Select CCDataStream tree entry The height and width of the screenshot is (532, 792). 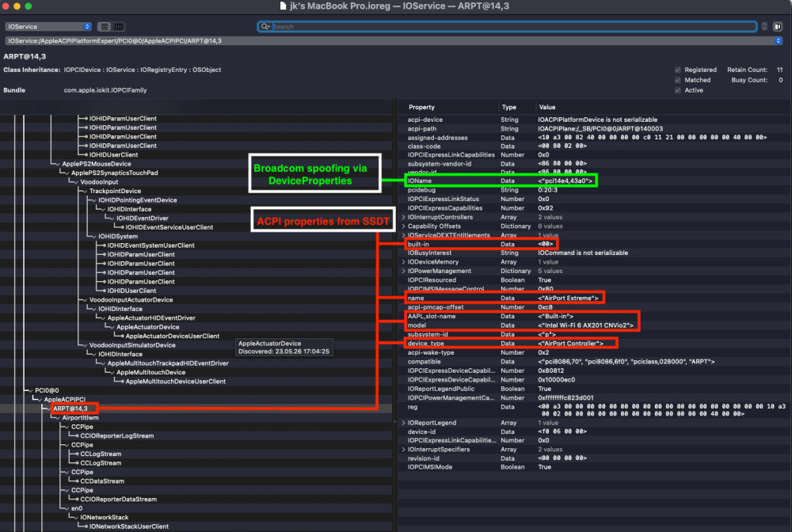point(102,481)
